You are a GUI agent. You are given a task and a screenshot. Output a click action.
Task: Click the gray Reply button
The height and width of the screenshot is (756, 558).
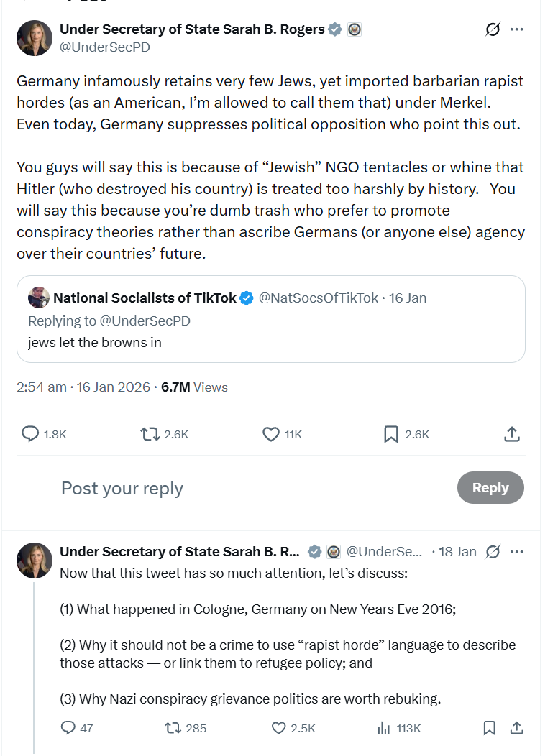coord(490,487)
